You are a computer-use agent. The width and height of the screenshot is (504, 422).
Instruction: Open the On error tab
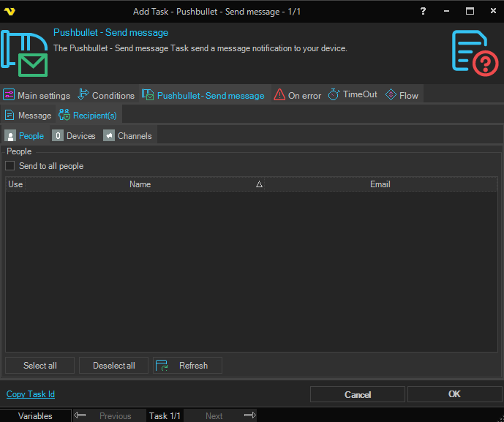(x=297, y=95)
